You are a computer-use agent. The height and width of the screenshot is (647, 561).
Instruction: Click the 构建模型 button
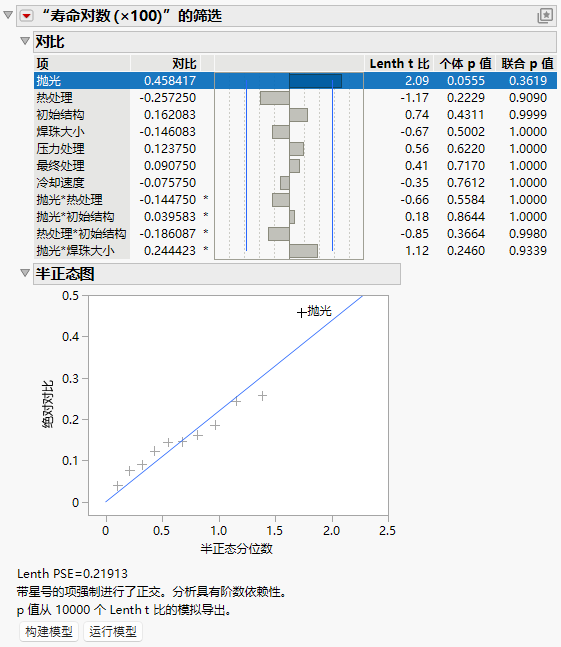49,631
